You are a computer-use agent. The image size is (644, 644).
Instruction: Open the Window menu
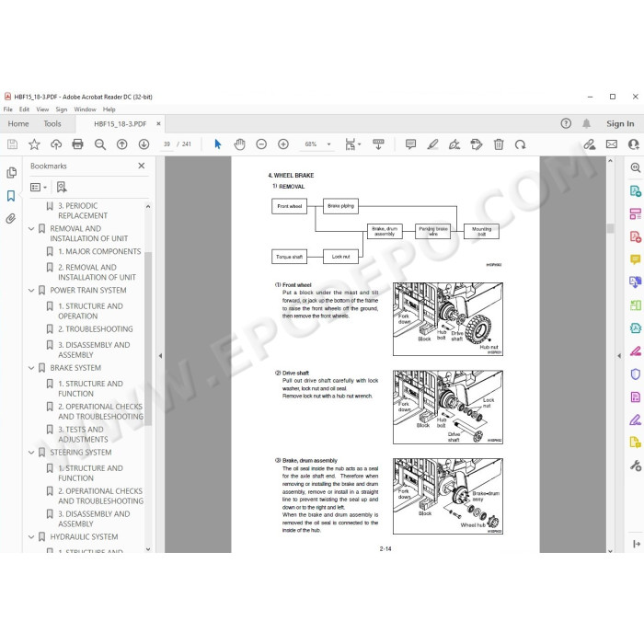(x=85, y=109)
